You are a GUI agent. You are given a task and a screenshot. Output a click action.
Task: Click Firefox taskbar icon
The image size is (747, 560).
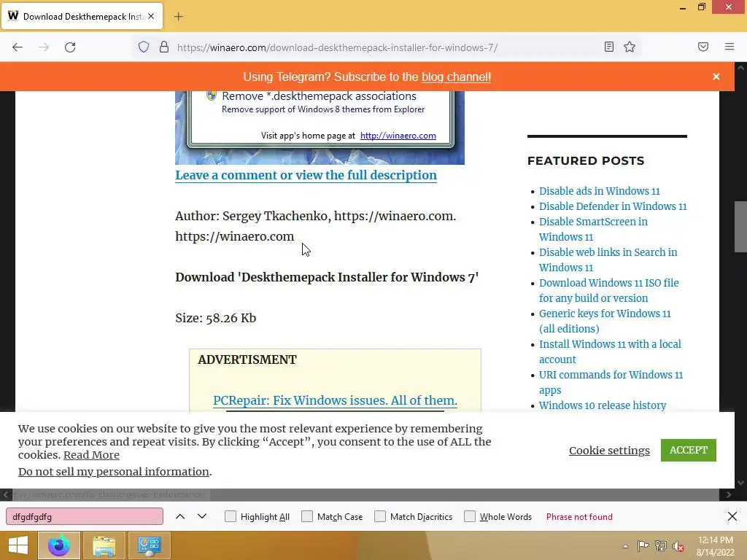pos(58,545)
